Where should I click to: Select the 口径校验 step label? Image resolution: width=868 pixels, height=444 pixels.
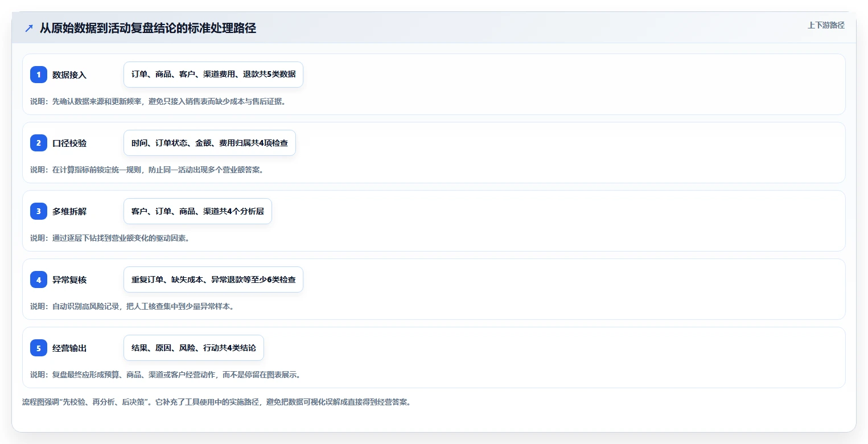coord(69,143)
